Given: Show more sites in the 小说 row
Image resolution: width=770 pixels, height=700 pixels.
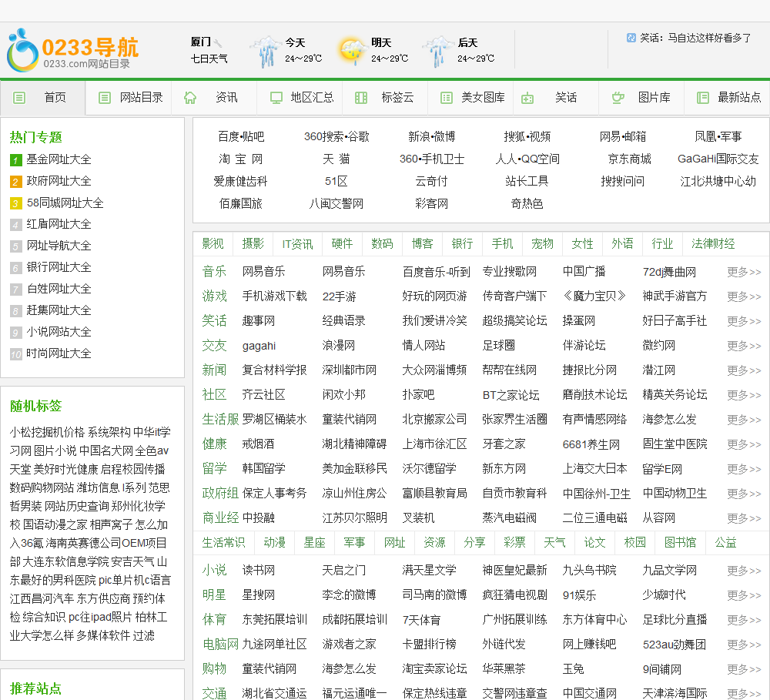Looking at the screenshot, I should coord(743,571).
